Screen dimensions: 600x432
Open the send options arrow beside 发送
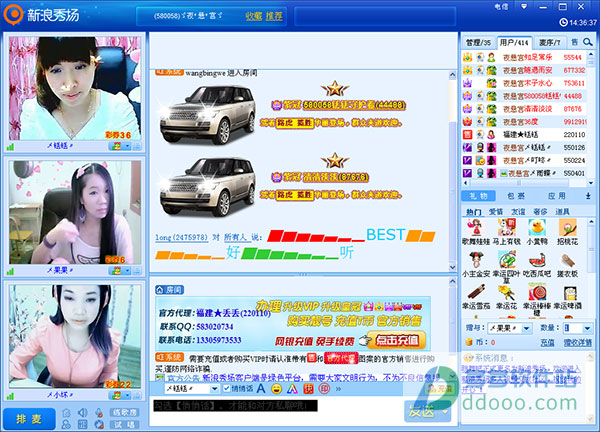click(446, 412)
